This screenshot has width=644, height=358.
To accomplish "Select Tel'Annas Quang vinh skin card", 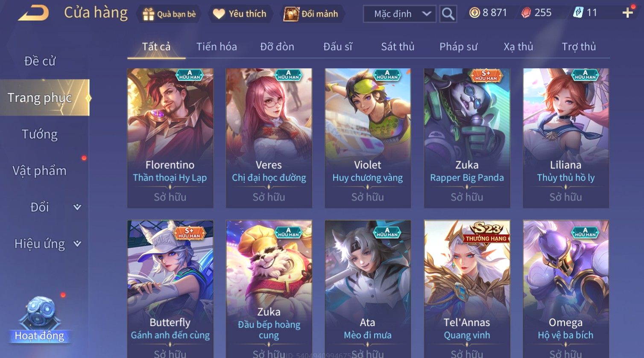I will click(467, 289).
